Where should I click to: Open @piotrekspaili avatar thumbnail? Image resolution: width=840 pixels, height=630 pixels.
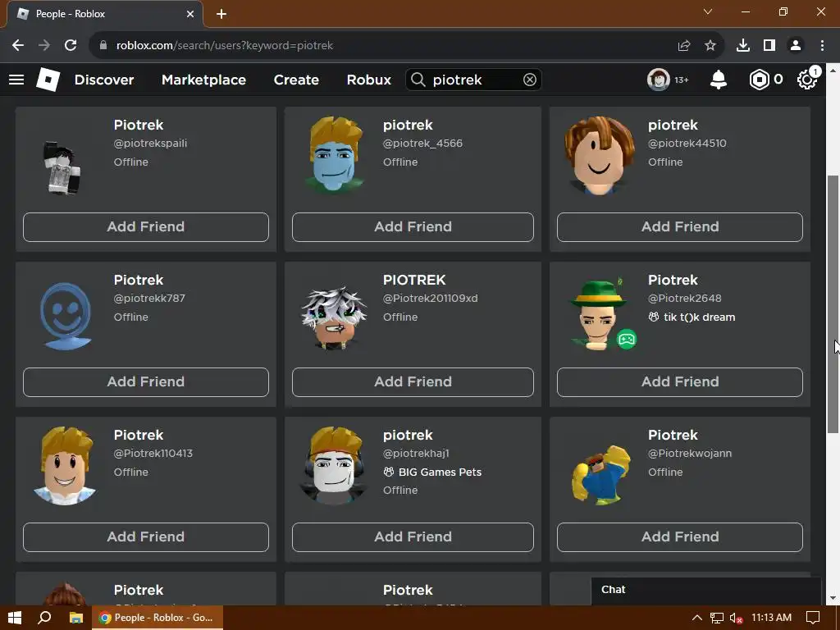click(64, 167)
